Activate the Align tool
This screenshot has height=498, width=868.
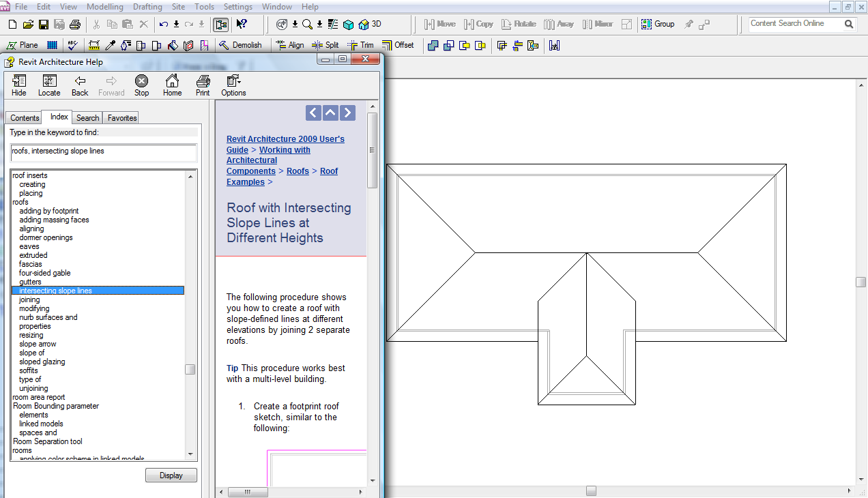pos(289,45)
